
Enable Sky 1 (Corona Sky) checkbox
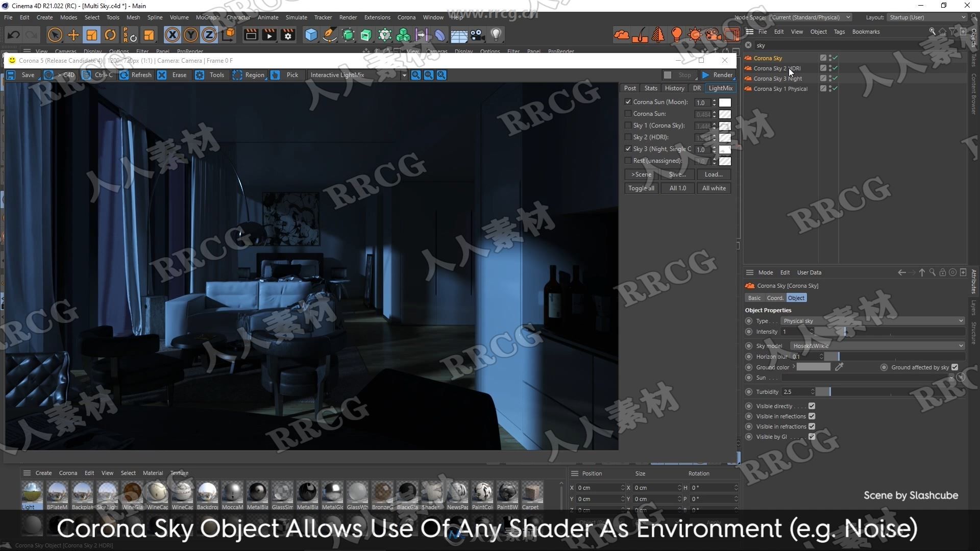(628, 126)
